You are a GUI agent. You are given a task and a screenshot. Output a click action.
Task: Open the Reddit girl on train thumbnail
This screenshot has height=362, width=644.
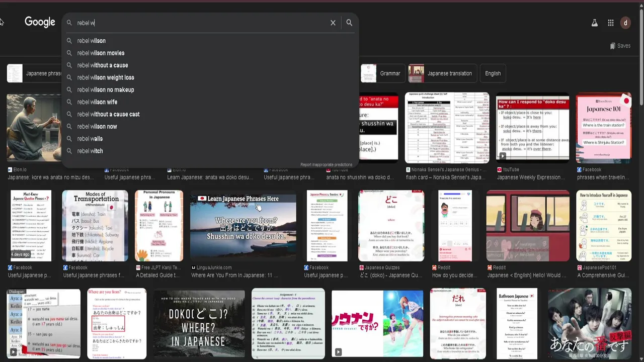(x=528, y=226)
